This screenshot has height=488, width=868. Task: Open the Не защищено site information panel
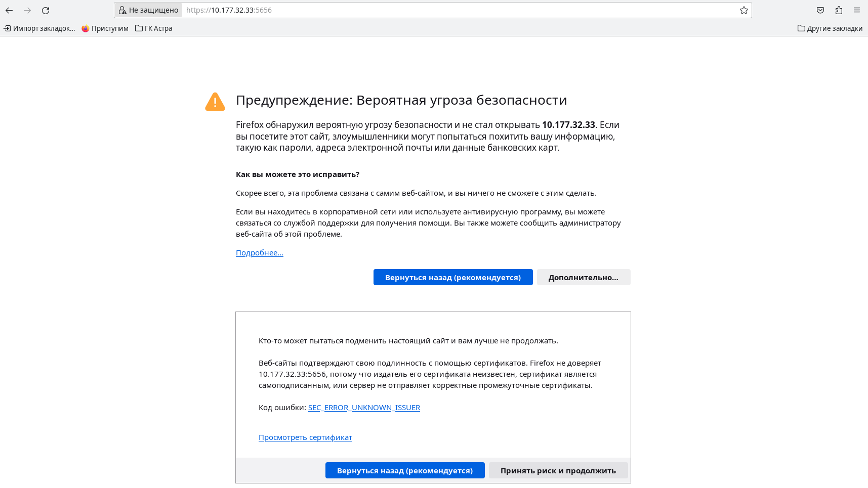148,10
